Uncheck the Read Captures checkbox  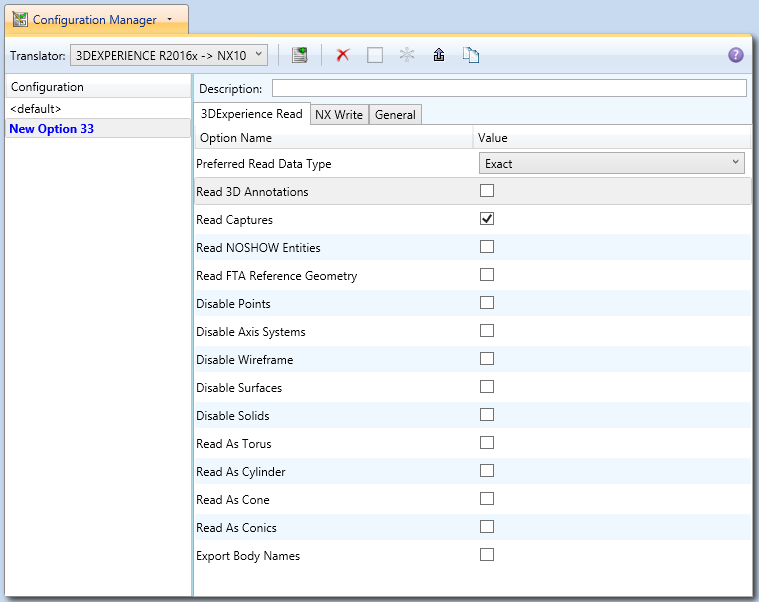tap(486, 219)
